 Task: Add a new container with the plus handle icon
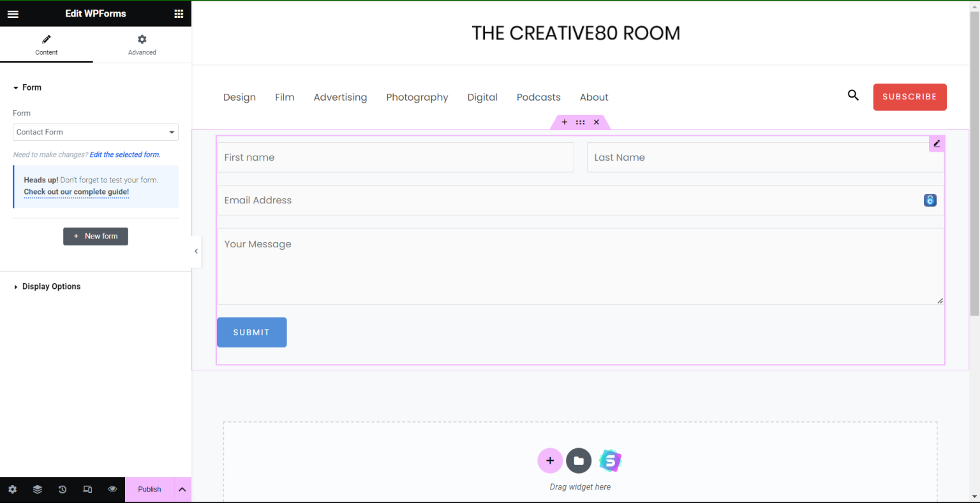click(564, 122)
